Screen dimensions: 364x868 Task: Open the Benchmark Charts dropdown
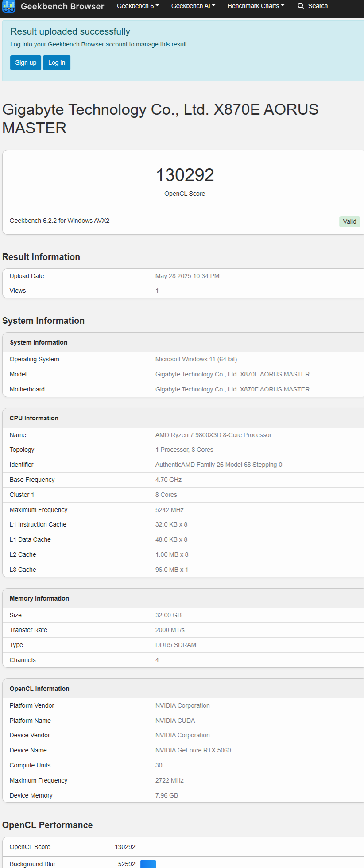(x=256, y=6)
